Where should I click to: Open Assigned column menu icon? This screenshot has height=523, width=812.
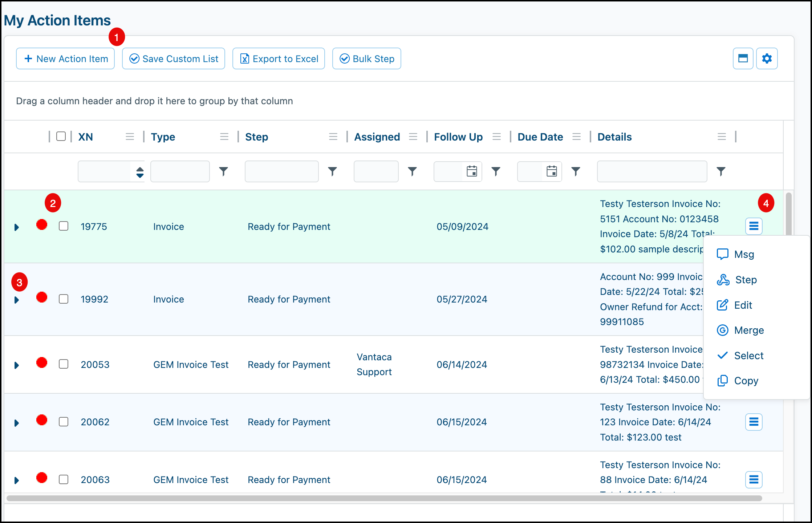tap(413, 137)
